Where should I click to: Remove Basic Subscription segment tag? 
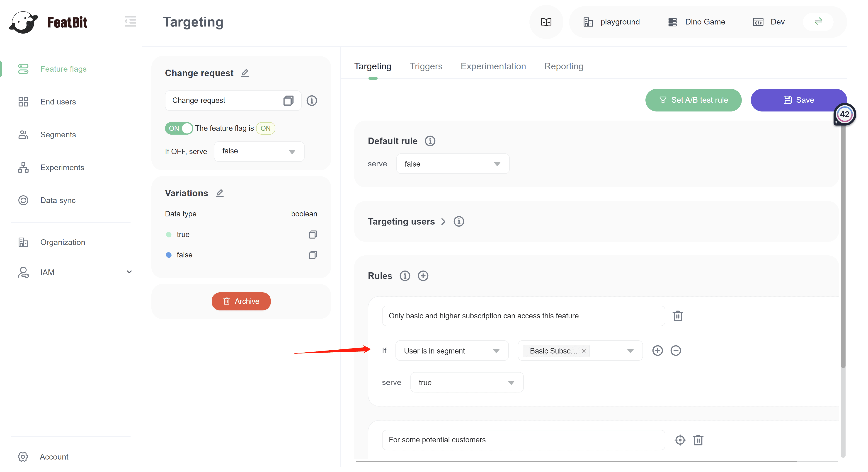584,351
